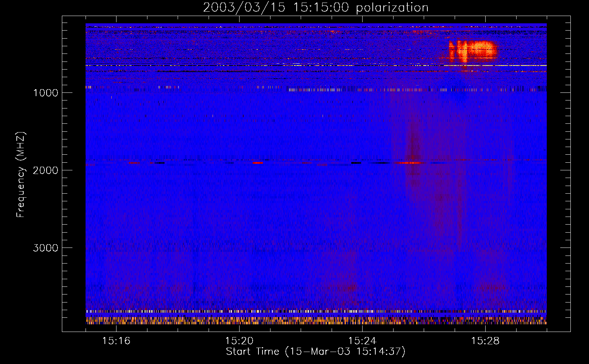Select the 3000 frequency tick label

(x=46, y=248)
